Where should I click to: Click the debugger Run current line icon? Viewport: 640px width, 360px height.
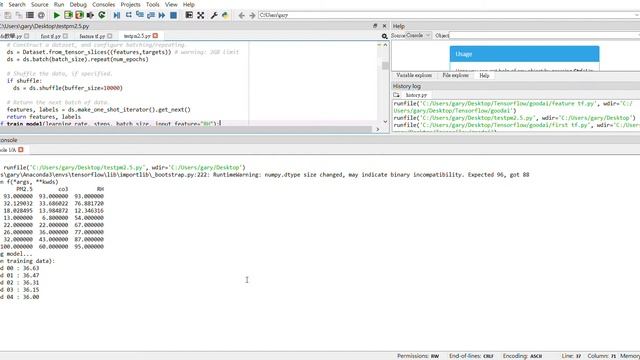129,15
